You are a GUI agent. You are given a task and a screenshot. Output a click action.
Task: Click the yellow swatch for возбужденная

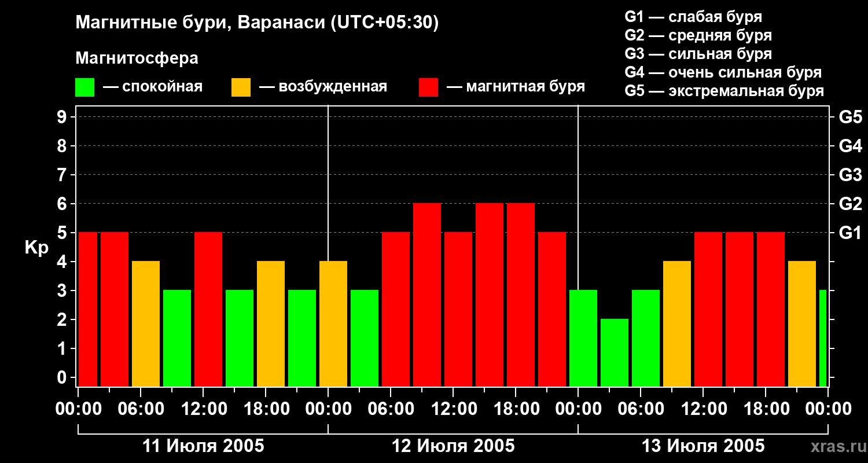241,87
